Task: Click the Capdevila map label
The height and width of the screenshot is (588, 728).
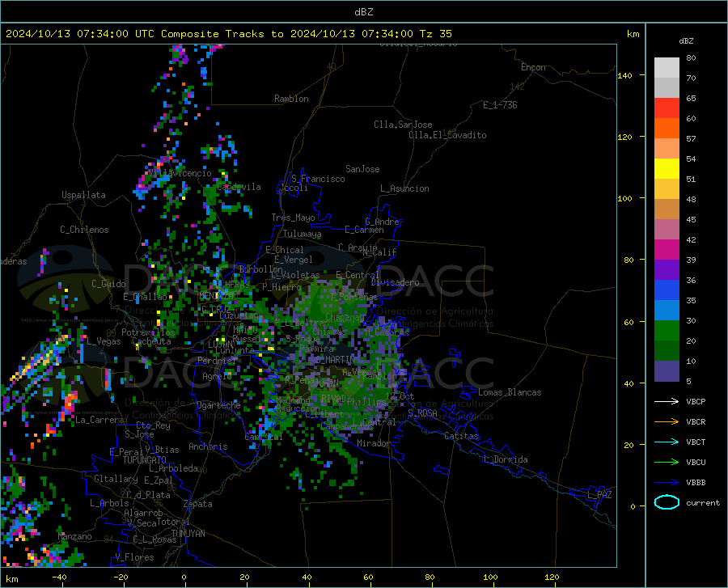Action: pos(239,187)
